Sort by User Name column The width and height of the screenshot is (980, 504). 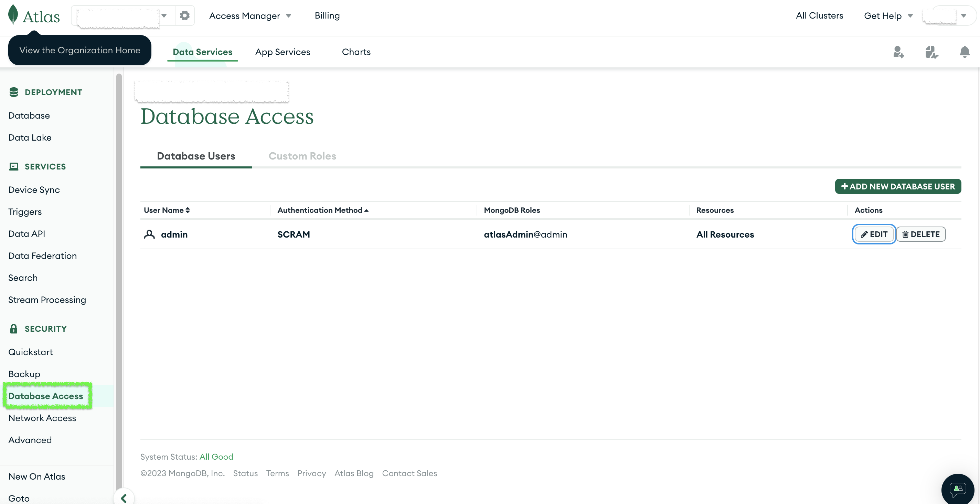[167, 210]
